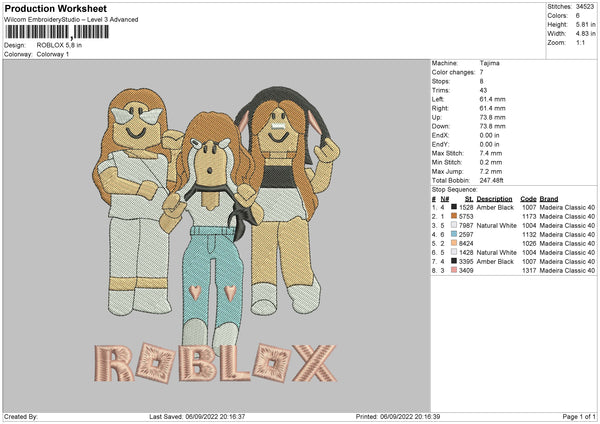The image size is (600, 424).
Task: Select the Max Stitch value '7.4 mm'
Action: 491,153
